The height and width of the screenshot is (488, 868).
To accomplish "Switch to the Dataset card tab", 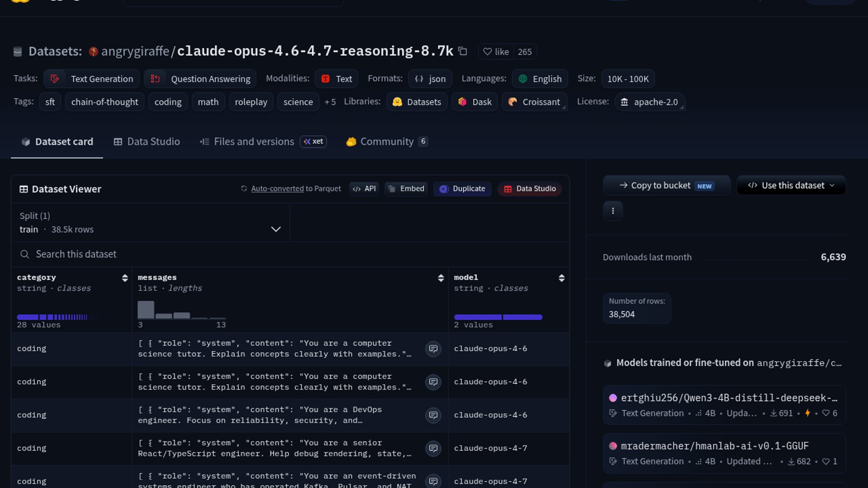I will pos(57,141).
